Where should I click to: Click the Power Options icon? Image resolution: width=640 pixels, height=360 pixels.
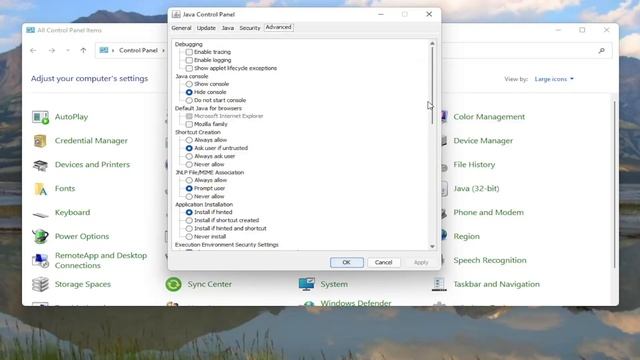point(40,236)
